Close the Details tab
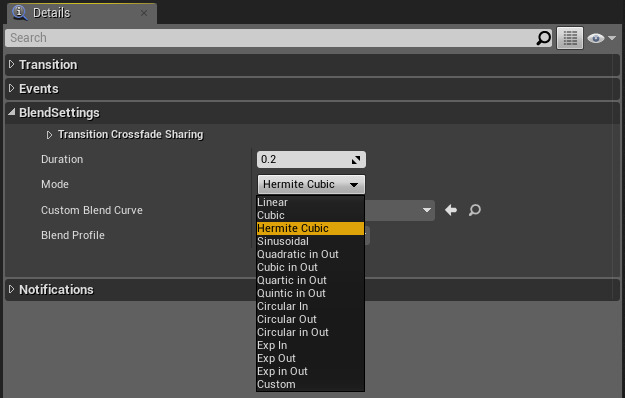This screenshot has width=625, height=398. click(x=144, y=13)
